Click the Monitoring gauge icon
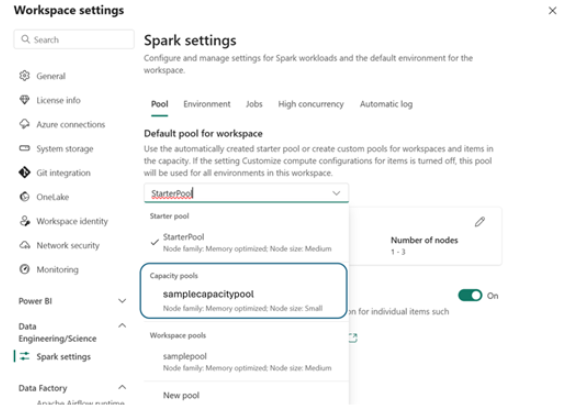Screen dimensions: 562x412 click(x=24, y=269)
